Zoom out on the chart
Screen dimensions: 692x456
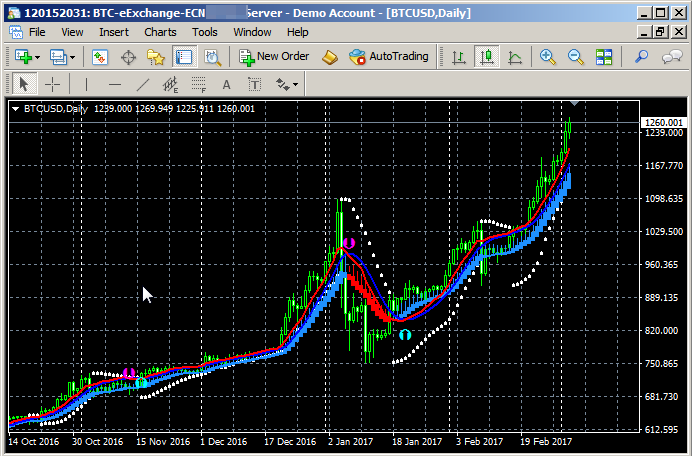pos(575,57)
